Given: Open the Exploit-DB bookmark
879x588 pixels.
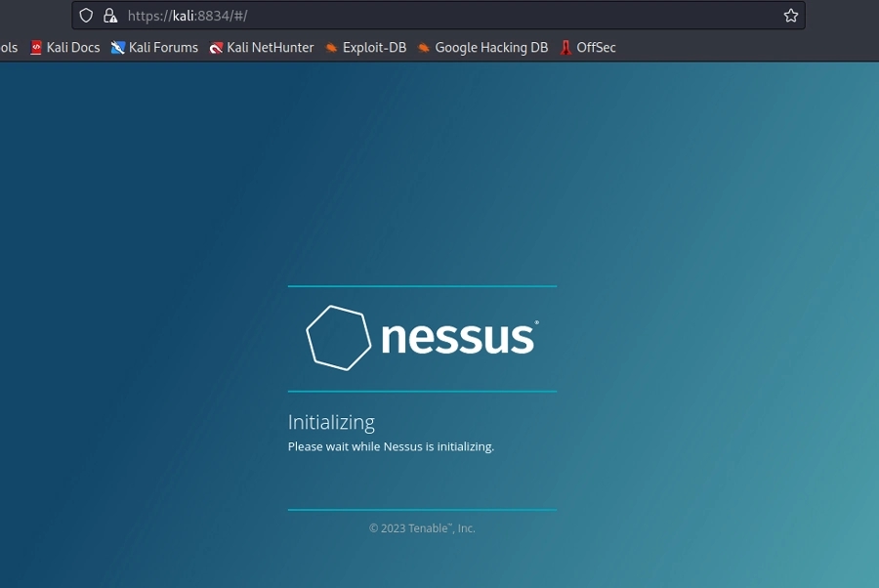Looking at the screenshot, I should coord(366,48).
